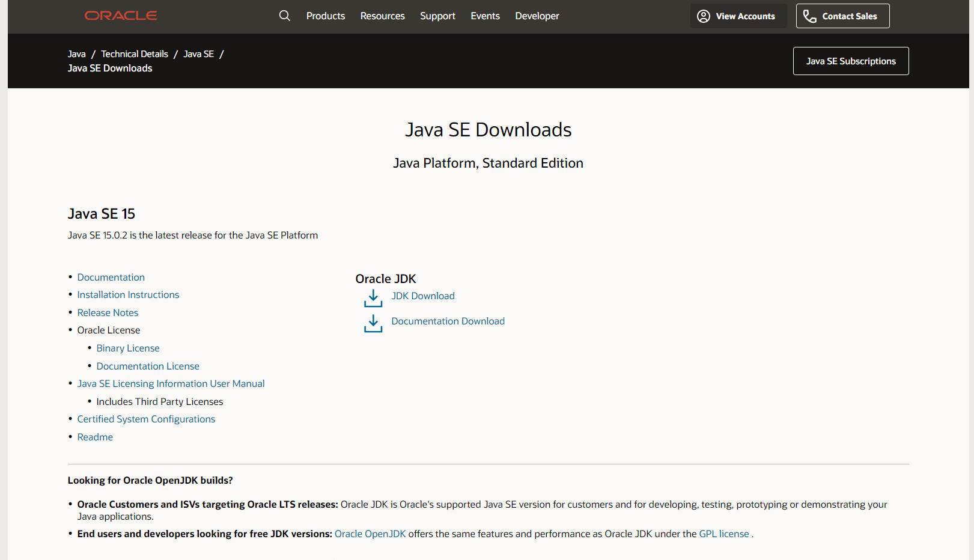Screen dimensions: 974x560
Task: Open the search magnifier icon
Action: [285, 16]
